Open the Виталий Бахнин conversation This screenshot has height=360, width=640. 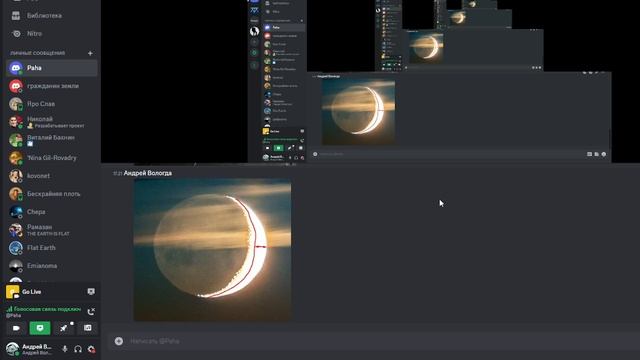pos(52,140)
